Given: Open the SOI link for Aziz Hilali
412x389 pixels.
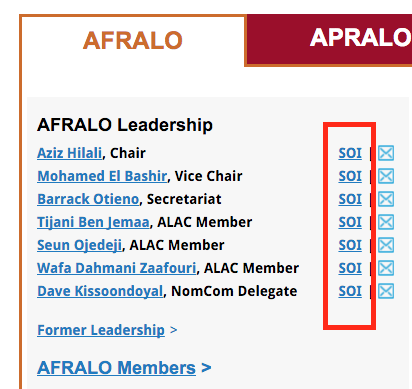Looking at the screenshot, I should point(350,153).
